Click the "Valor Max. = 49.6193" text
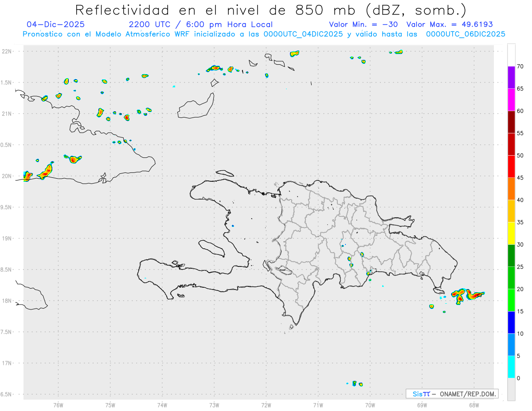 pos(450,24)
